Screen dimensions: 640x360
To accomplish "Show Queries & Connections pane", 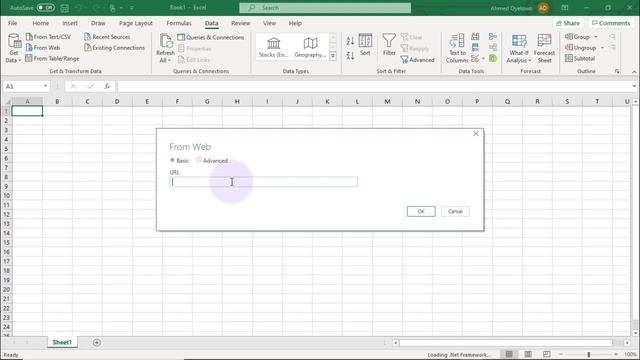I will (211, 37).
